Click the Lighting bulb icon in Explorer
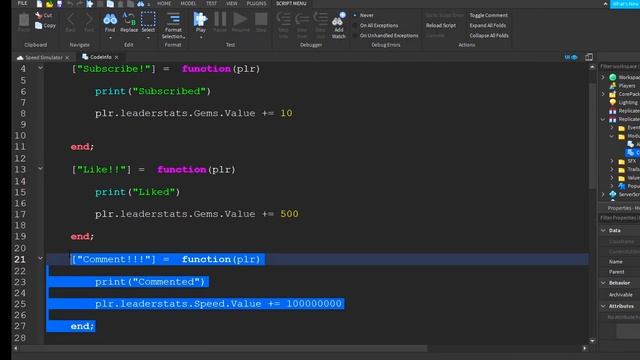This screenshot has height=360, width=640. pos(613,102)
